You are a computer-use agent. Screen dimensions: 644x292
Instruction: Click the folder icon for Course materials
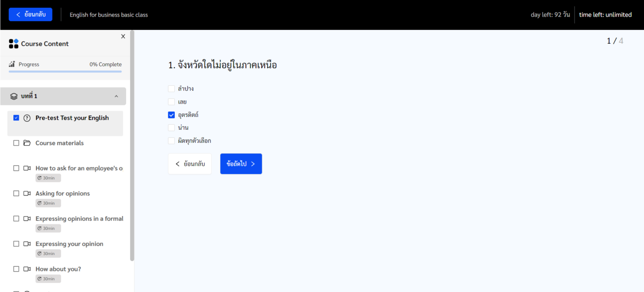[27, 143]
